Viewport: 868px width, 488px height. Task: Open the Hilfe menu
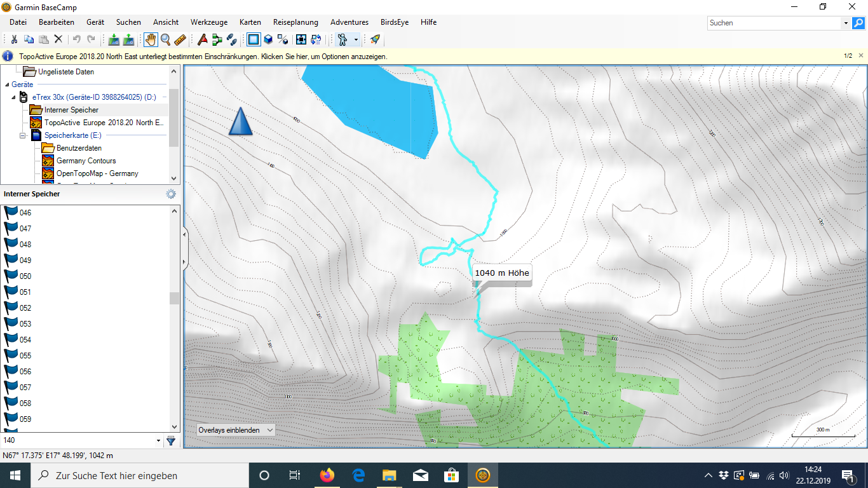428,22
